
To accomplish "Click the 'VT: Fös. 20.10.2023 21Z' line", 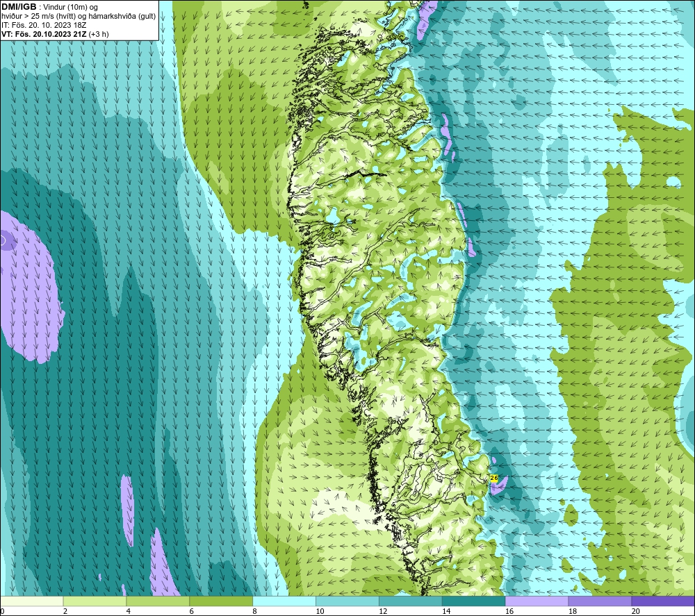I will (x=55, y=33).
